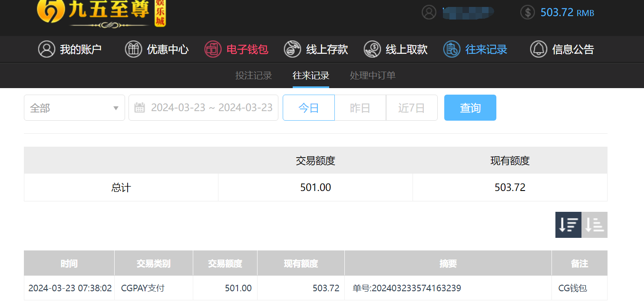Open 信息公告 announcements

573,49
